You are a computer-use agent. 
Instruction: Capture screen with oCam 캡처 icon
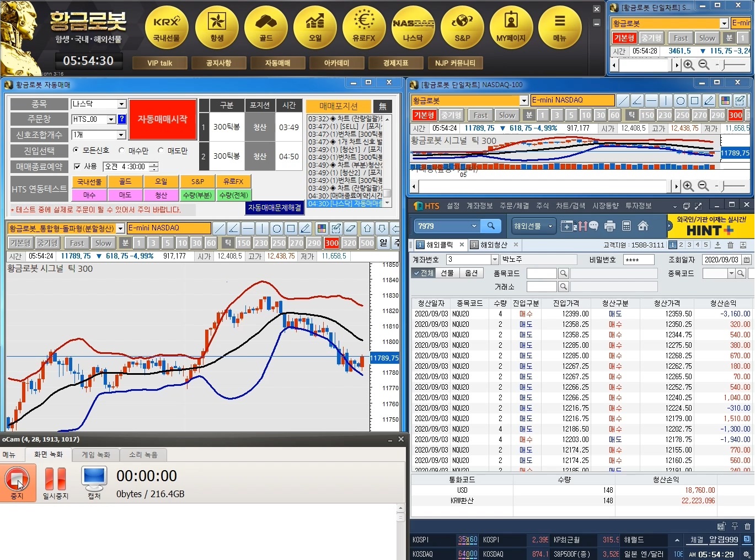(94, 482)
